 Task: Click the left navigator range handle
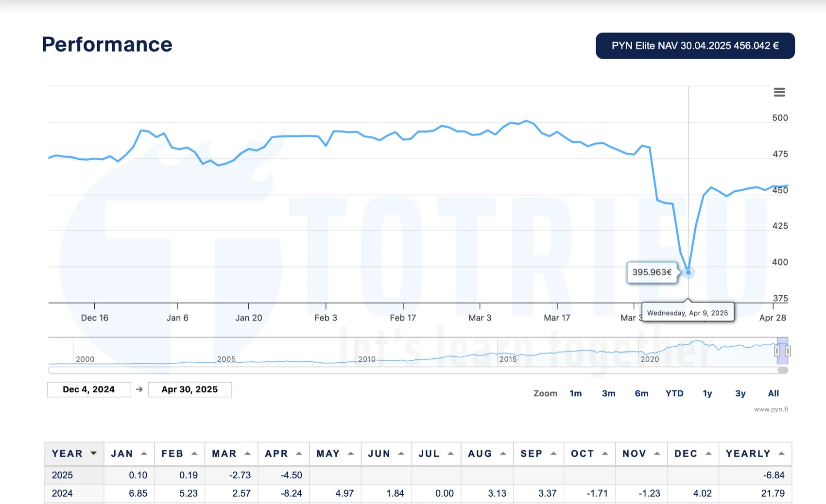pos(777,351)
